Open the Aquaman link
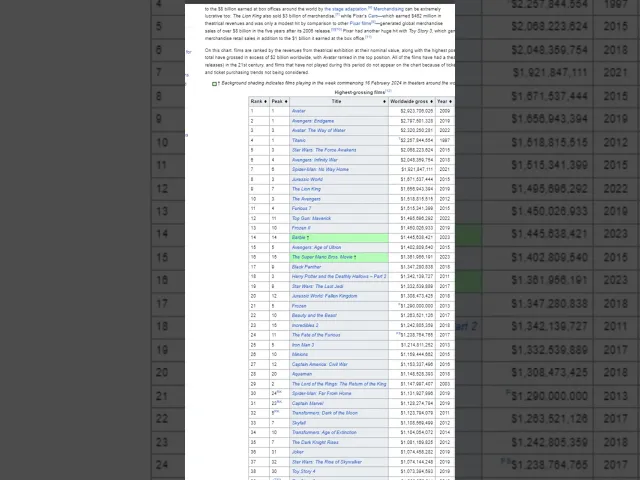Viewport: 640px width, 480px height. (x=302, y=374)
